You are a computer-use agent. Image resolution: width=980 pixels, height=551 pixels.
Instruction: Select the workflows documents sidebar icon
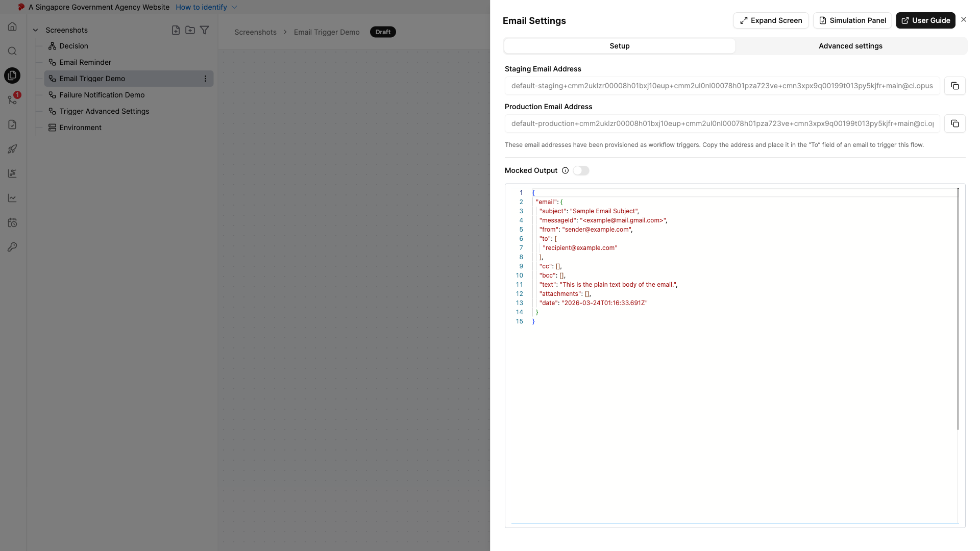tap(12, 76)
